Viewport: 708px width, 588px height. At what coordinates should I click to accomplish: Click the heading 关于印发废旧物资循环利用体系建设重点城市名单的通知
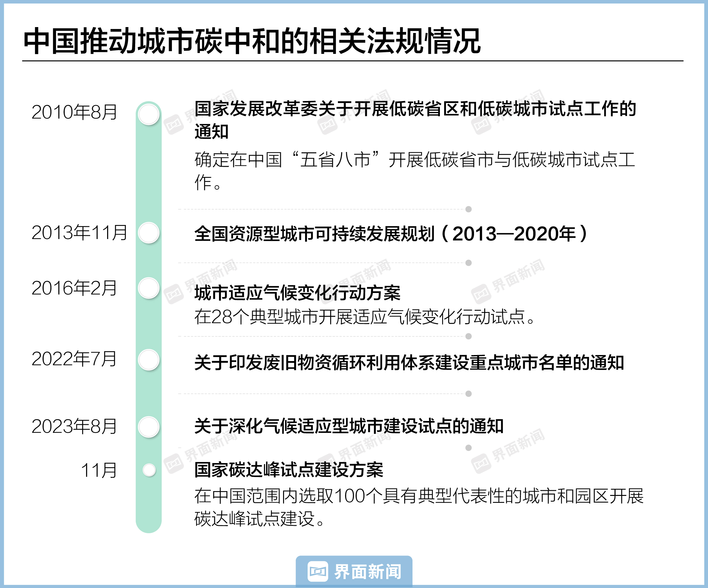[409, 362]
